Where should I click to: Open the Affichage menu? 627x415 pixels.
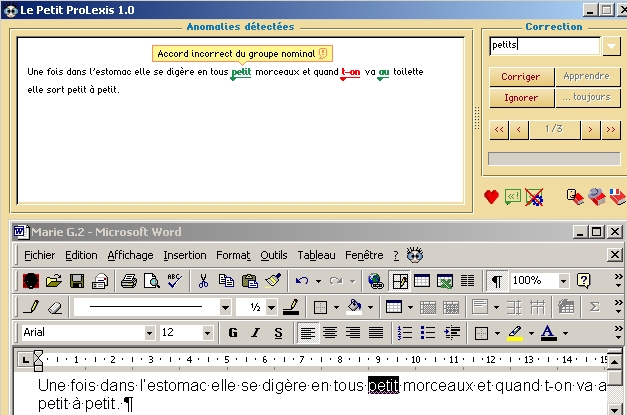pyautogui.click(x=130, y=255)
